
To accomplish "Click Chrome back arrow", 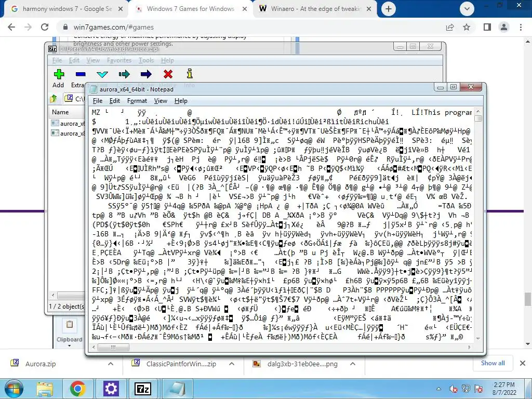I will tap(11, 27).
